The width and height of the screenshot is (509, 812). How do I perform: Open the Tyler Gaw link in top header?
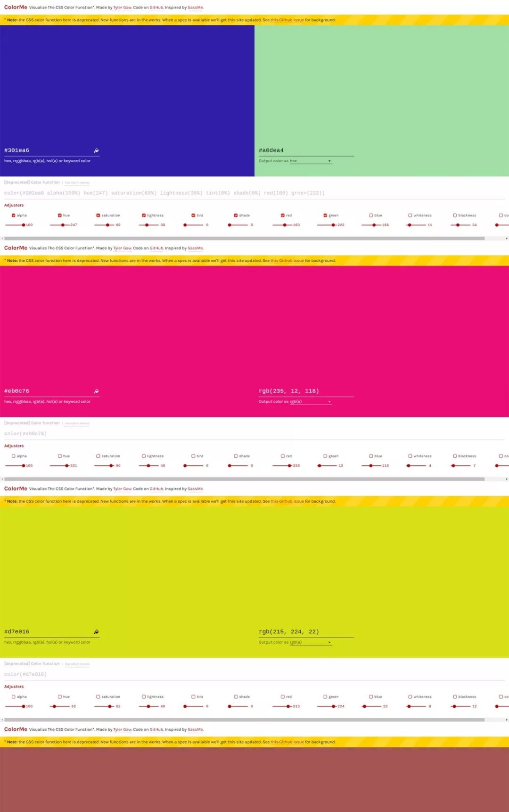tap(122, 8)
